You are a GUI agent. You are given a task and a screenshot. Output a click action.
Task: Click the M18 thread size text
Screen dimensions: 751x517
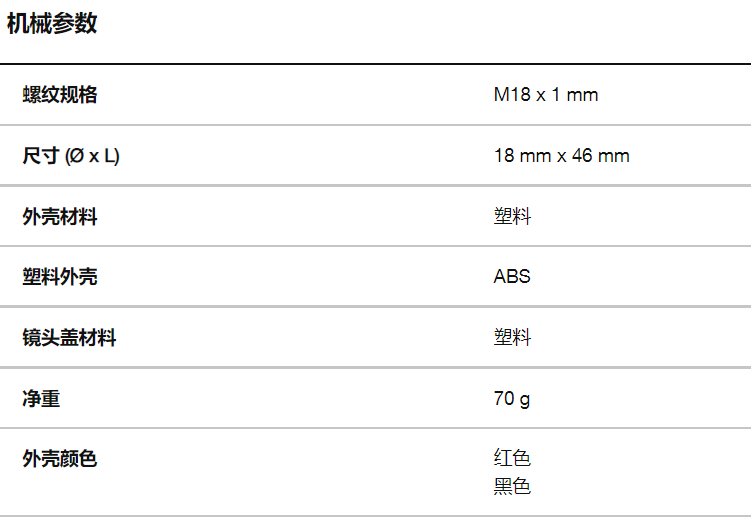point(512,95)
